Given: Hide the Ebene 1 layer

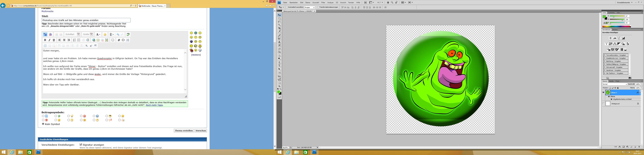Looking at the screenshot, I should coord(603,92).
